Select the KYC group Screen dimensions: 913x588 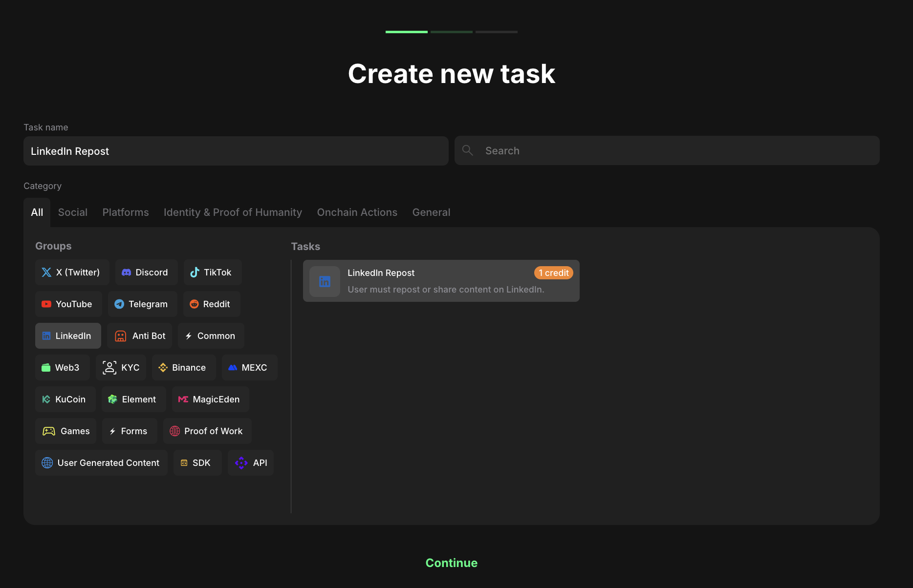121,368
